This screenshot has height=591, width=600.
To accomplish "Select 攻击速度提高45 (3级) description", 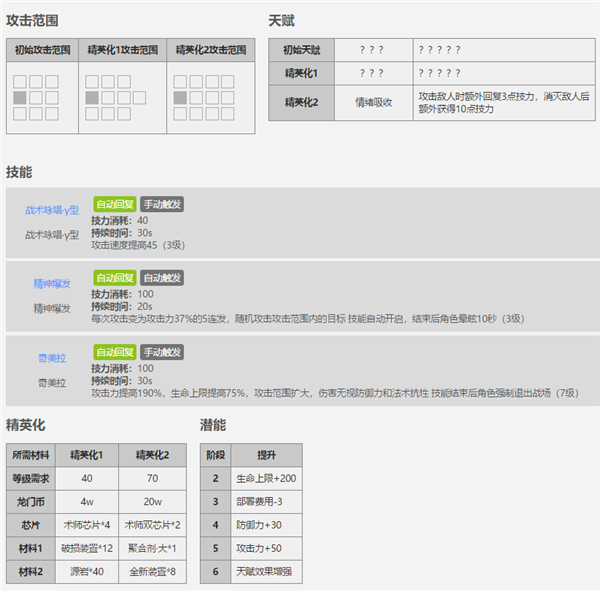I will pyautogui.click(x=138, y=245).
